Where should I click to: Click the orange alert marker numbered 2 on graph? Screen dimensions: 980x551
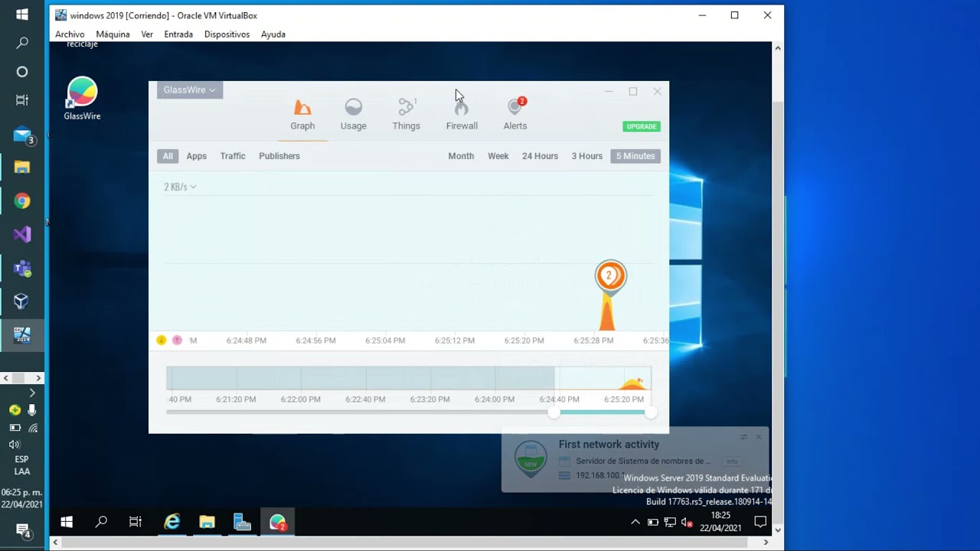pos(610,276)
